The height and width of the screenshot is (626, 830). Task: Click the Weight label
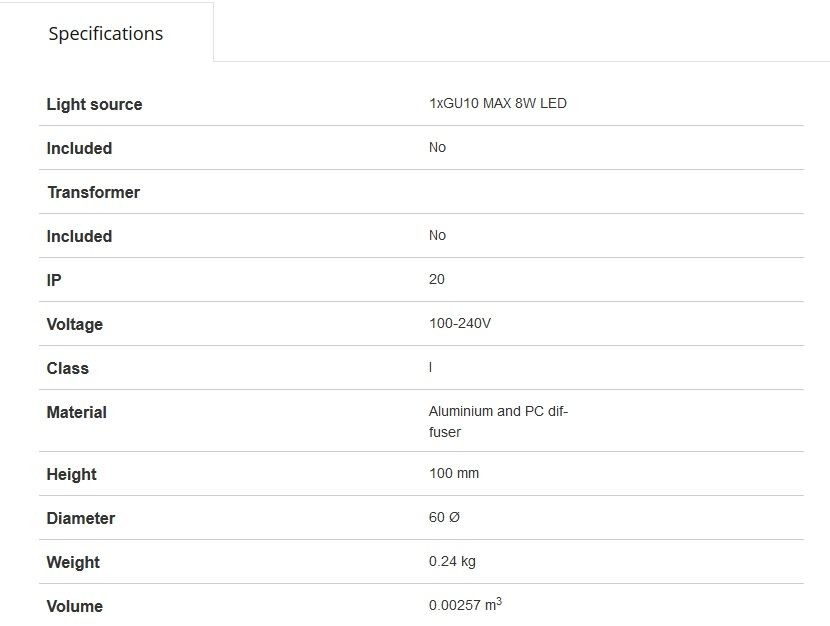pyautogui.click(x=73, y=562)
